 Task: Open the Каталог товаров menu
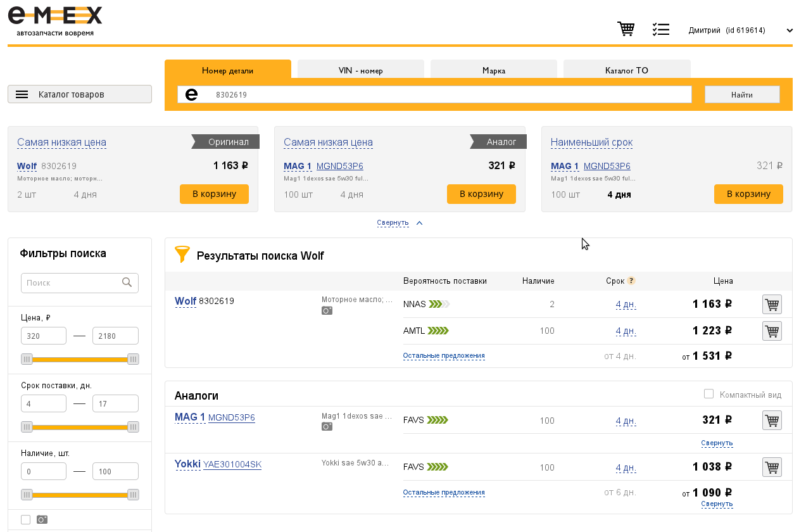tap(80, 94)
